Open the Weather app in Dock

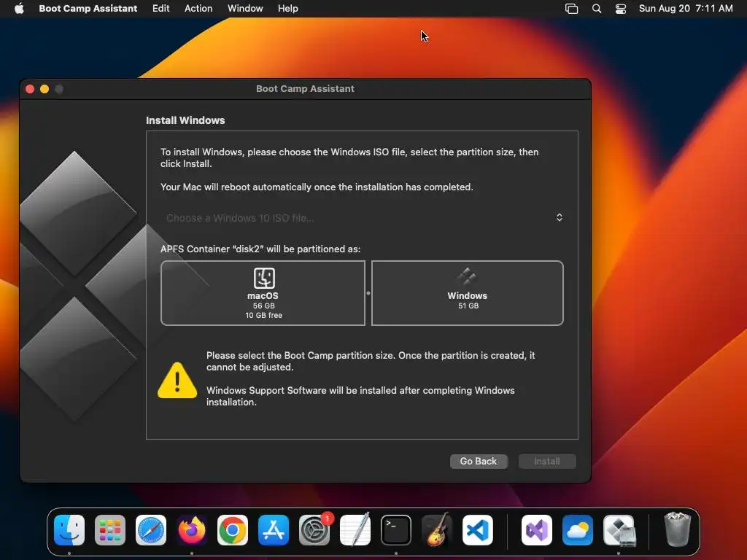tap(578, 530)
